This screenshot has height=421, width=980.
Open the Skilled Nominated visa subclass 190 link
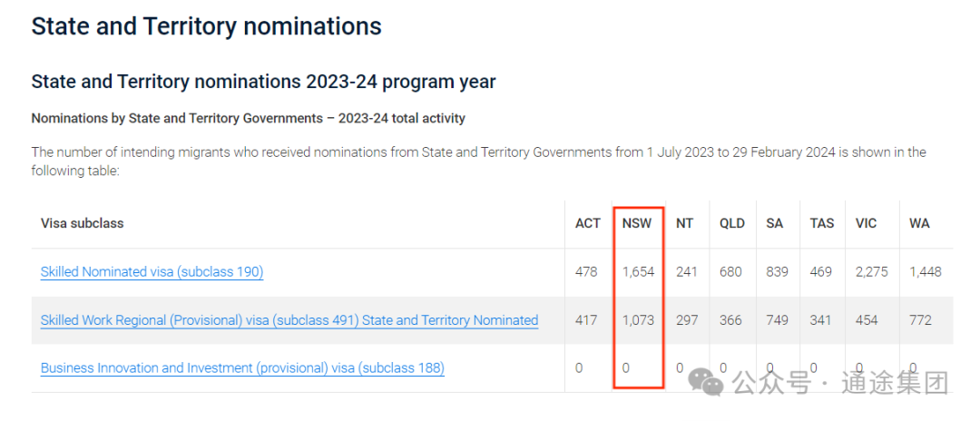click(152, 271)
